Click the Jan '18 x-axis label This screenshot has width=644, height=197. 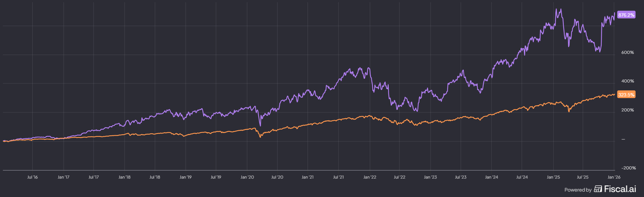tap(124, 177)
